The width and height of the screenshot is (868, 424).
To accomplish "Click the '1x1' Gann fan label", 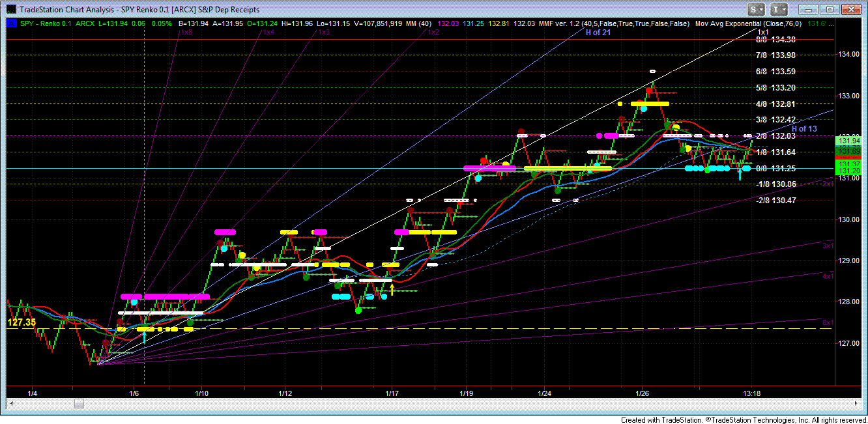I will click(764, 32).
